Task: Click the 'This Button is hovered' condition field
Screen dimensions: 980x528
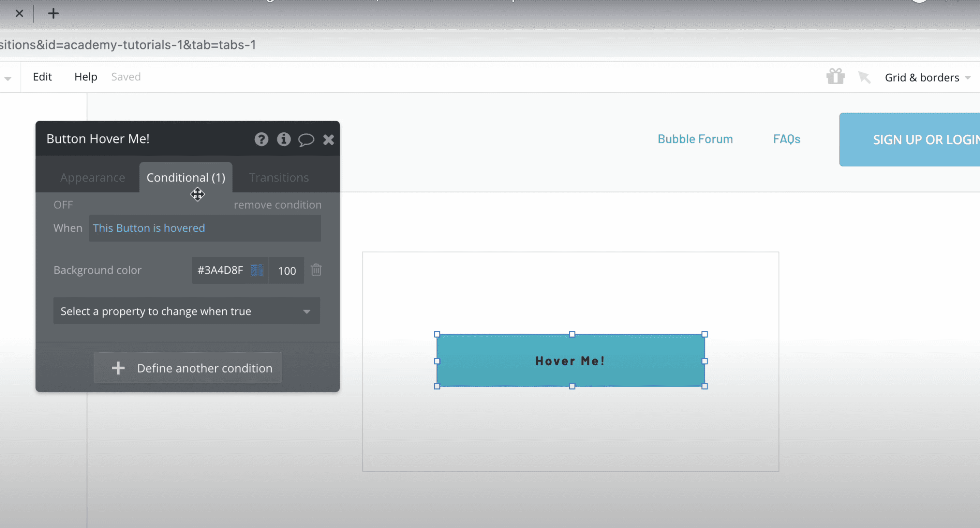Action: point(204,228)
